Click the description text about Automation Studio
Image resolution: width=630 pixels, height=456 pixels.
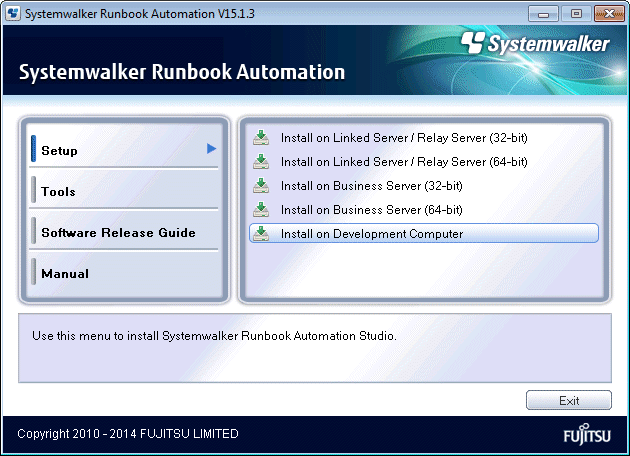(x=214, y=335)
